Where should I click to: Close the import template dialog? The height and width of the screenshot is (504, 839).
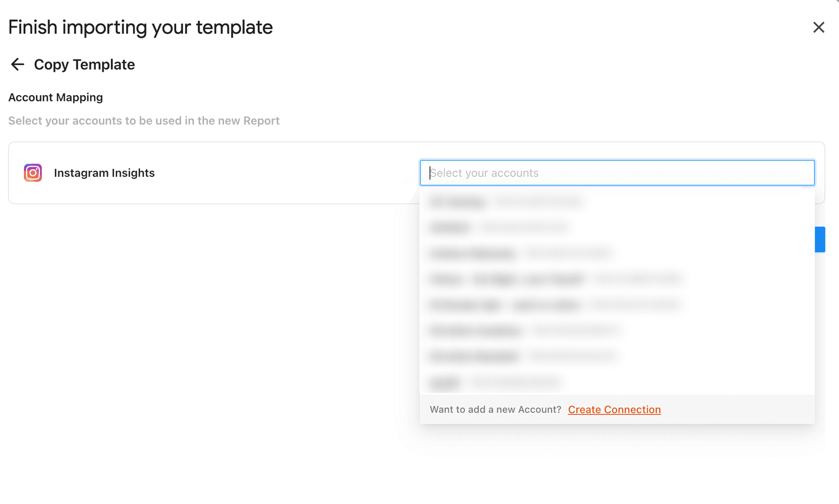(x=818, y=27)
